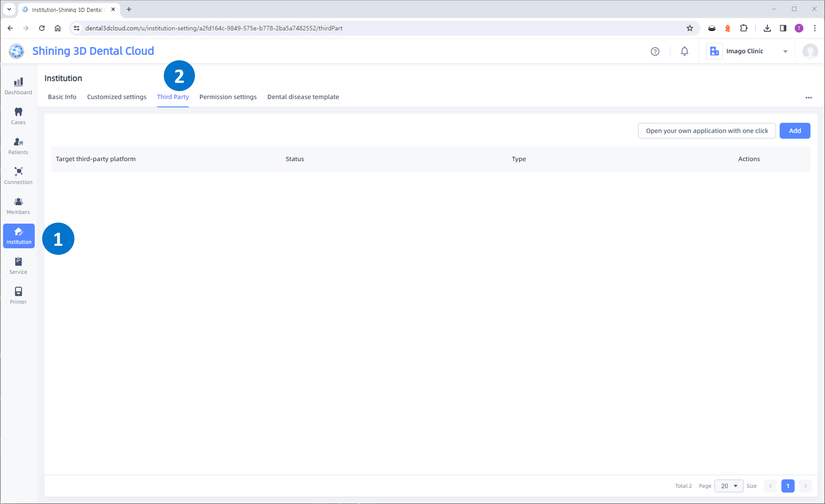Open the Members sidebar icon
Image resolution: width=825 pixels, height=504 pixels.
click(x=18, y=206)
